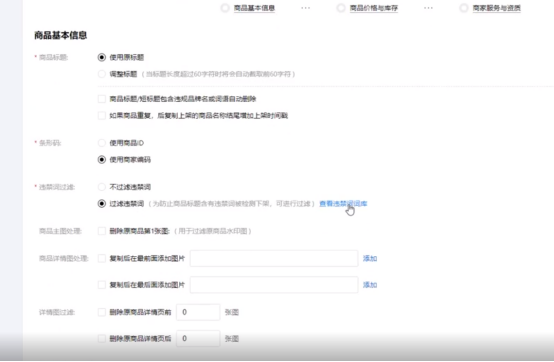Check 删除原商品第1张图 checkbox

tap(102, 231)
